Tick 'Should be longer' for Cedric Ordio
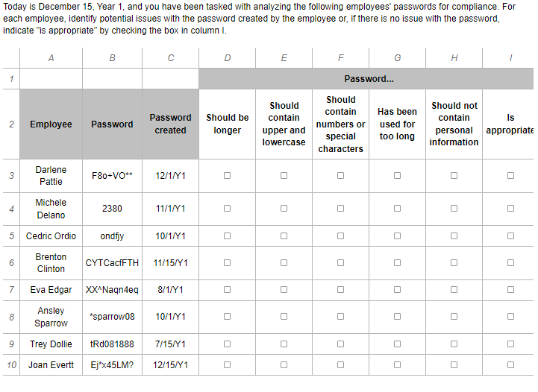Screen dimensions: 538x392 [x=227, y=236]
